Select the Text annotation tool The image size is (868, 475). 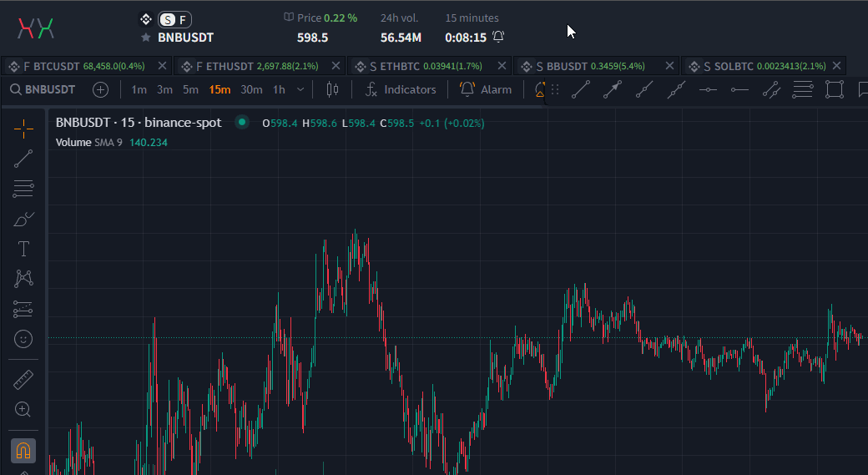(x=23, y=249)
